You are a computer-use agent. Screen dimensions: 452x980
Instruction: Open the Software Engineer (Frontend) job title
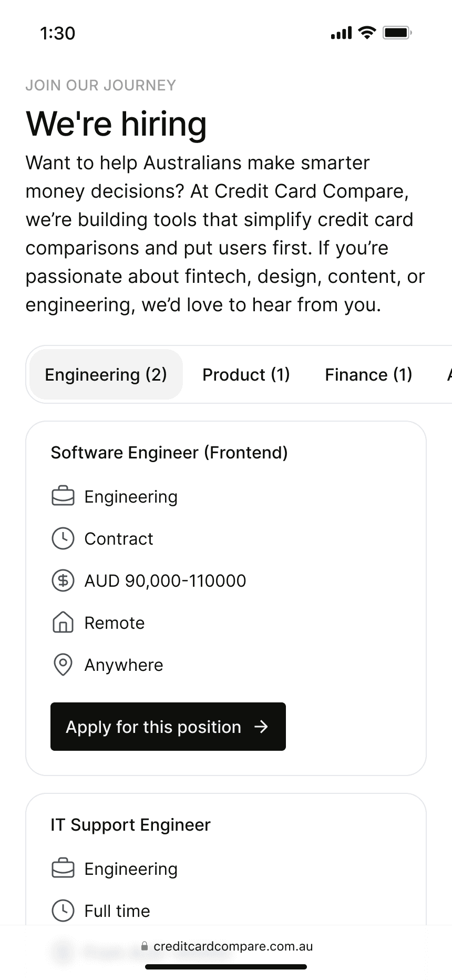[x=169, y=453]
